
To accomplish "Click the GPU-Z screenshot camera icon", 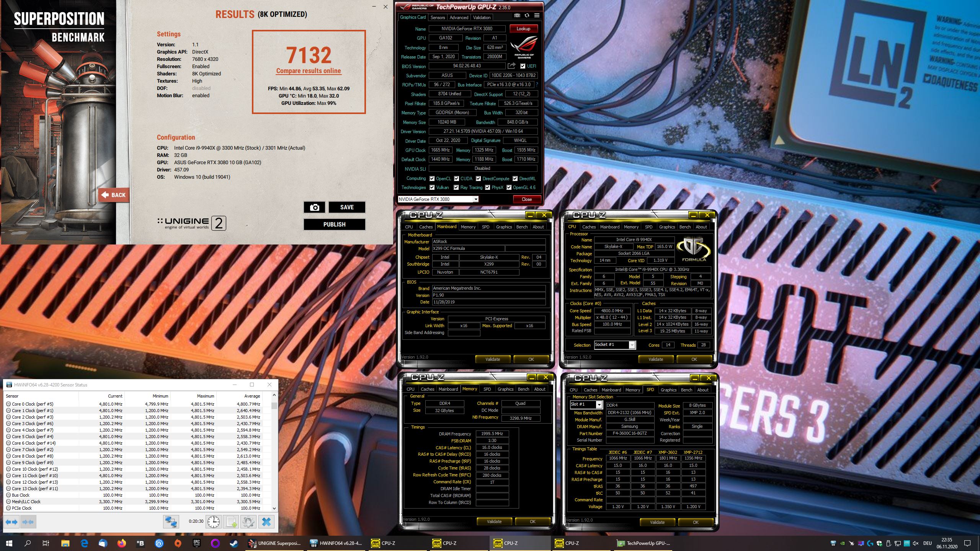I will (x=517, y=15).
